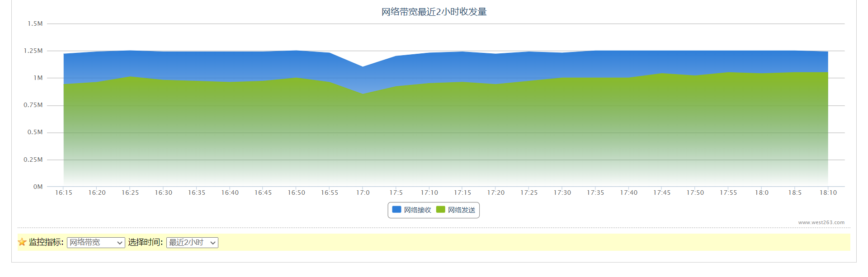This screenshot has height=277, width=868.
Task: Toggle the 网络发送 series via its legend label
Action: click(462, 210)
